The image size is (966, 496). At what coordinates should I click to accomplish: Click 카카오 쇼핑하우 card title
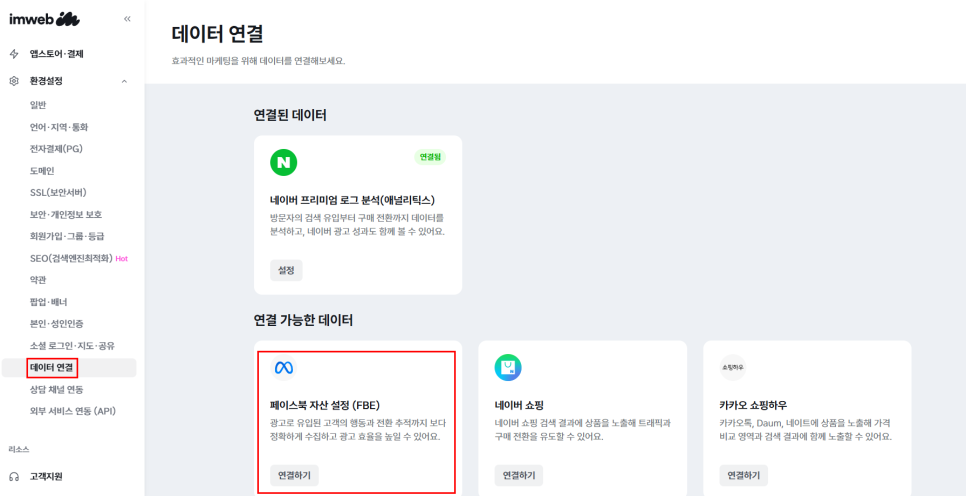tap(753, 405)
